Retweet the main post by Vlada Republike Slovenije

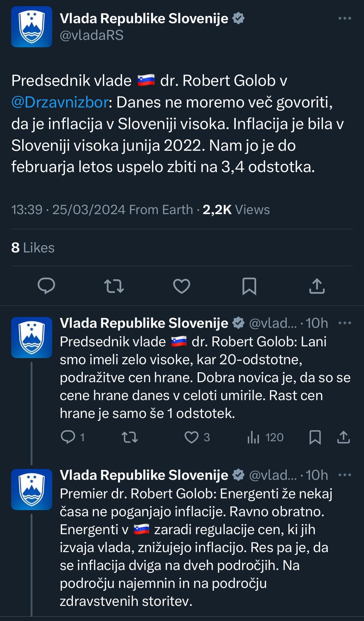(x=114, y=286)
